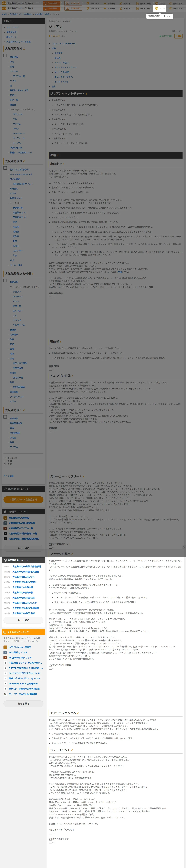Click the +新規スレッドを作成する button
The height and width of the screenshot is (868, 186).
(x=23, y=500)
